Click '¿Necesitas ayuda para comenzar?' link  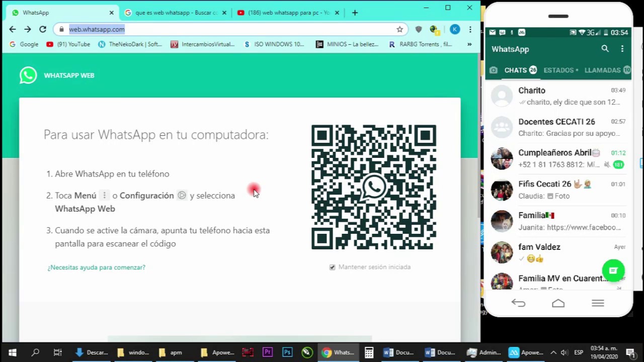(96, 267)
